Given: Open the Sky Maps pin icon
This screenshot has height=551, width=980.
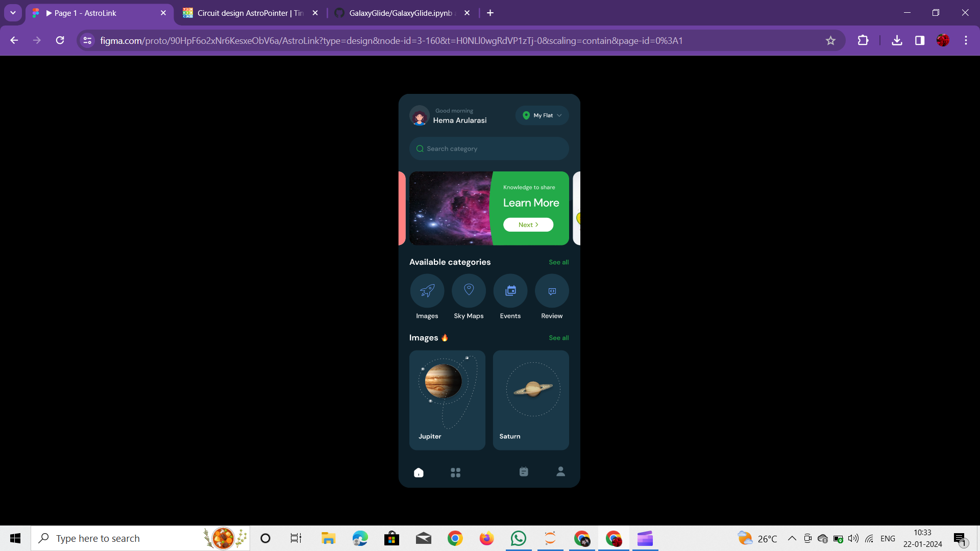Looking at the screenshot, I should pyautogui.click(x=469, y=291).
